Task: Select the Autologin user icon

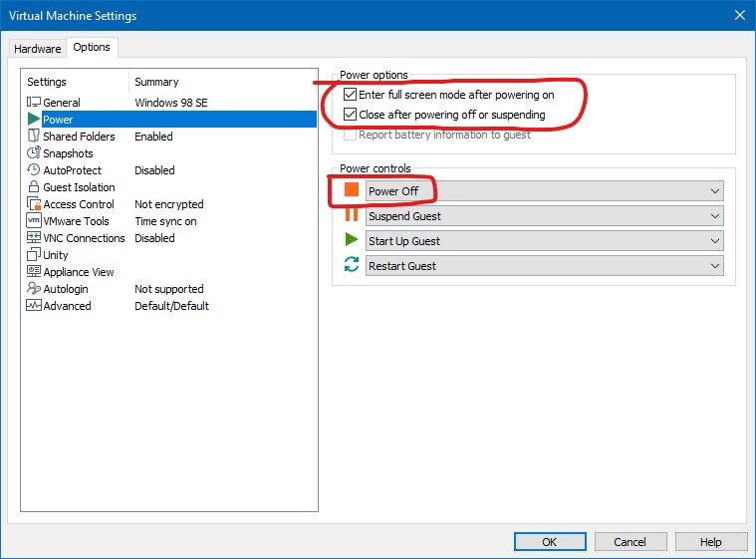Action: click(33, 288)
